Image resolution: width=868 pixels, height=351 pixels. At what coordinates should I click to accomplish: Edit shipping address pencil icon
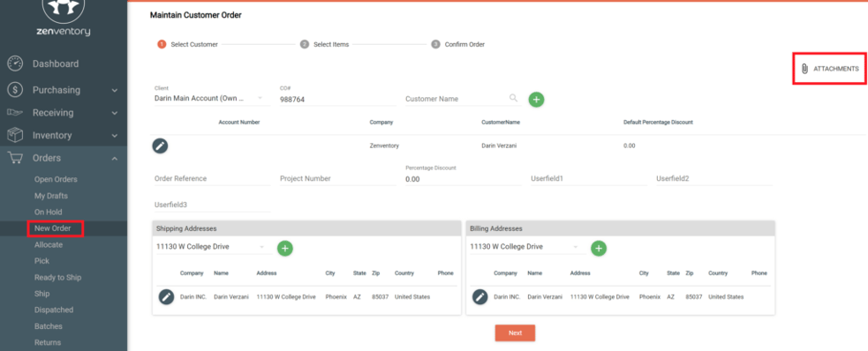(166, 297)
